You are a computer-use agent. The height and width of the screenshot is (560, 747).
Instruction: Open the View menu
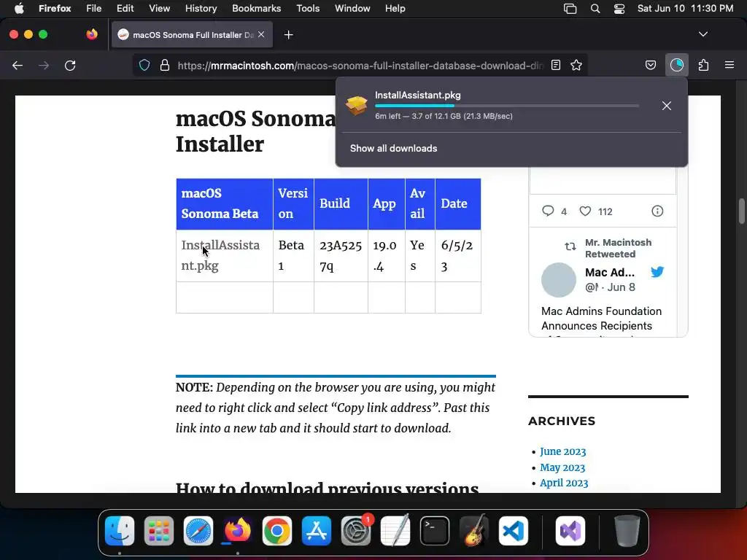click(159, 9)
